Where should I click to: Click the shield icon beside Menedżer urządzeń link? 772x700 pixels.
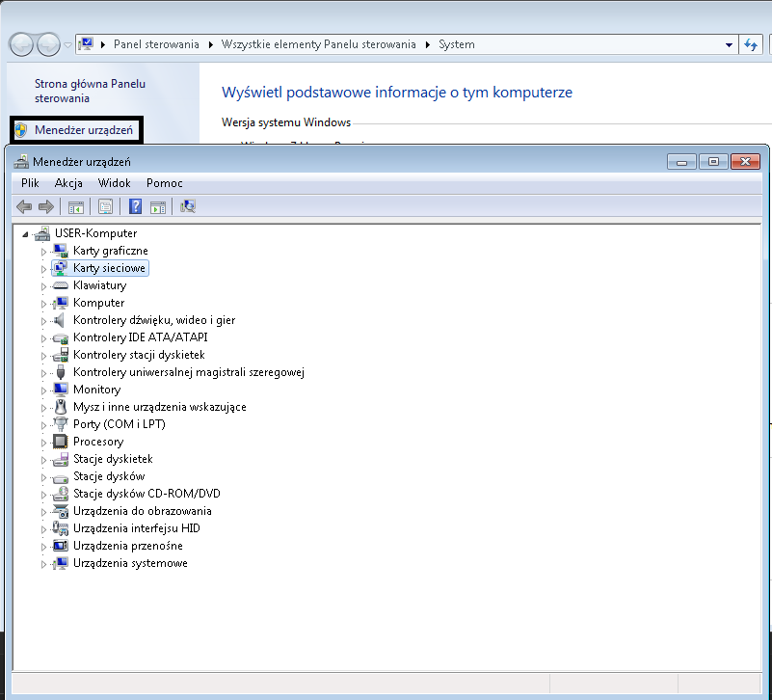click(x=20, y=130)
